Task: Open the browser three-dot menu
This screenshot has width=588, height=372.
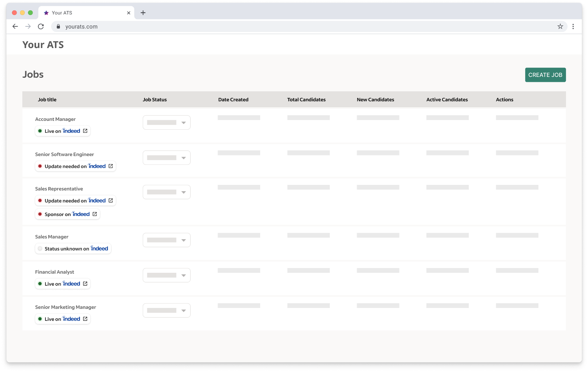Action: coord(573,26)
